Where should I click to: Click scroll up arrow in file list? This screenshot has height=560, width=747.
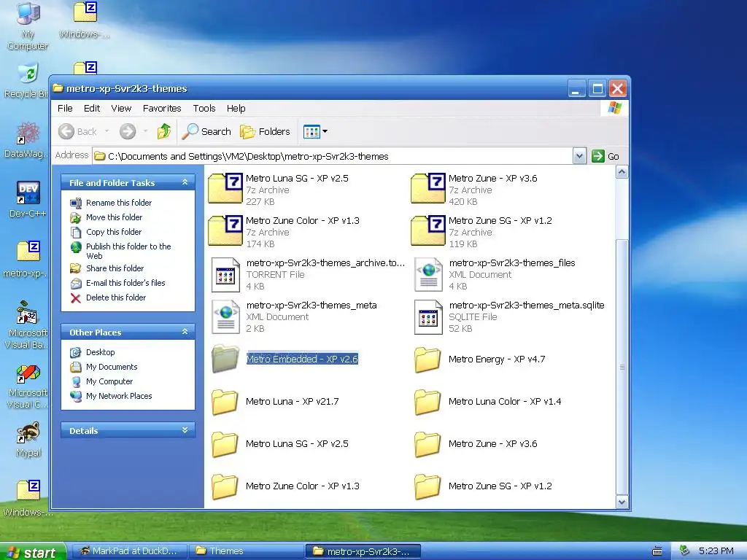(x=622, y=172)
